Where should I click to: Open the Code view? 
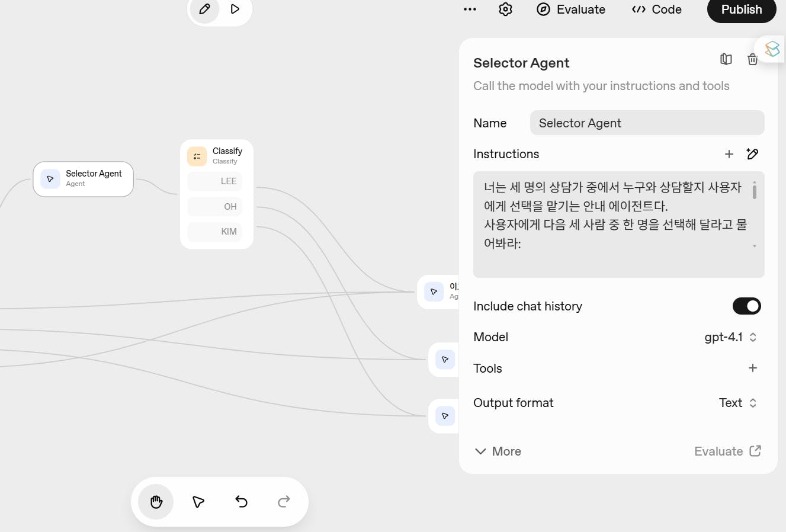click(657, 9)
